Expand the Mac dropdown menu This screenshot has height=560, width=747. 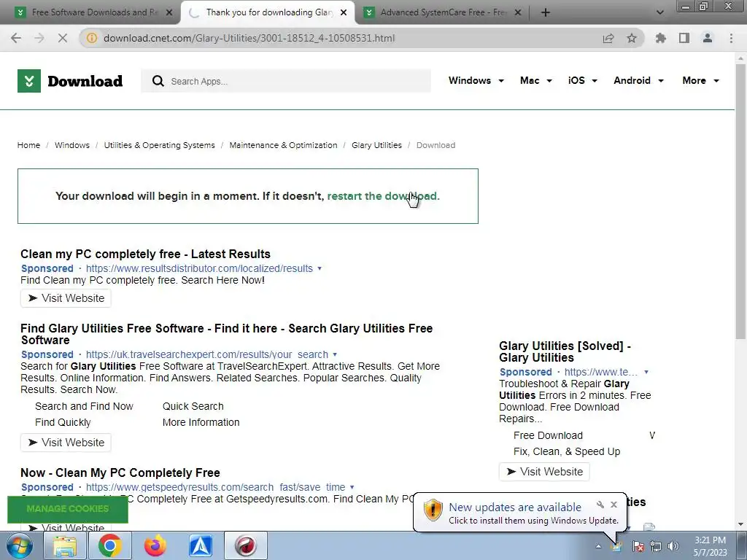(536, 80)
